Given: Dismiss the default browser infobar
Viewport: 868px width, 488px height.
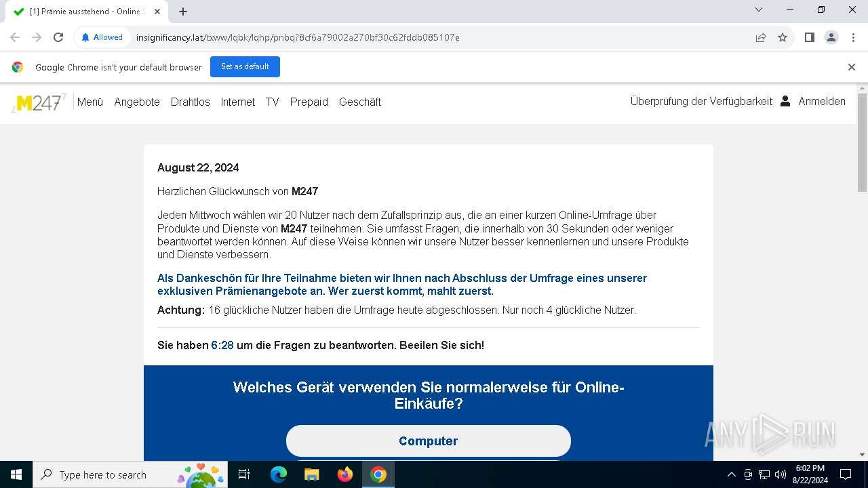Looking at the screenshot, I should 852,67.
